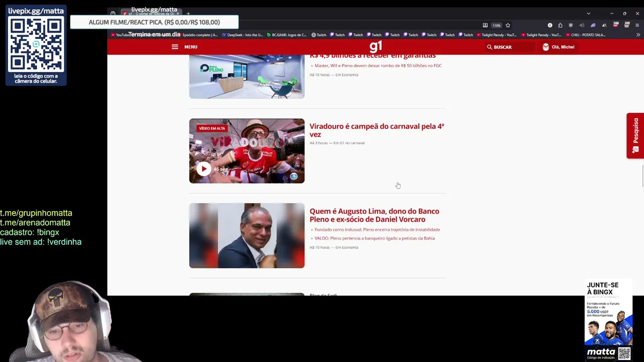Open the Fundado como Indusval related story
The image size is (644, 362).
coord(377,229)
